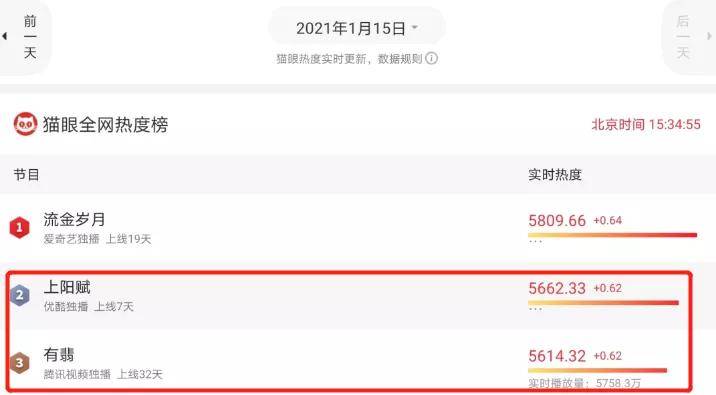Screen dimensions: 716x395
Task: Open the 流金岁月 show entry
Action: pyautogui.click(x=74, y=220)
